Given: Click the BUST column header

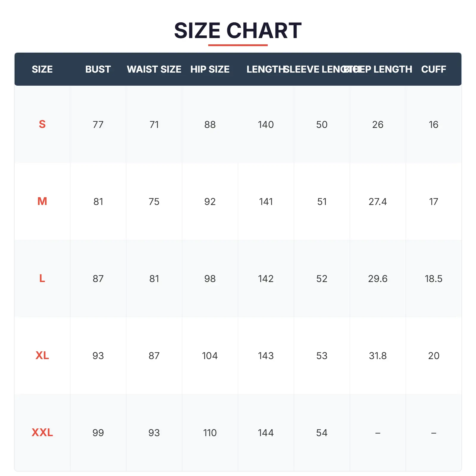Looking at the screenshot, I should (98, 69).
